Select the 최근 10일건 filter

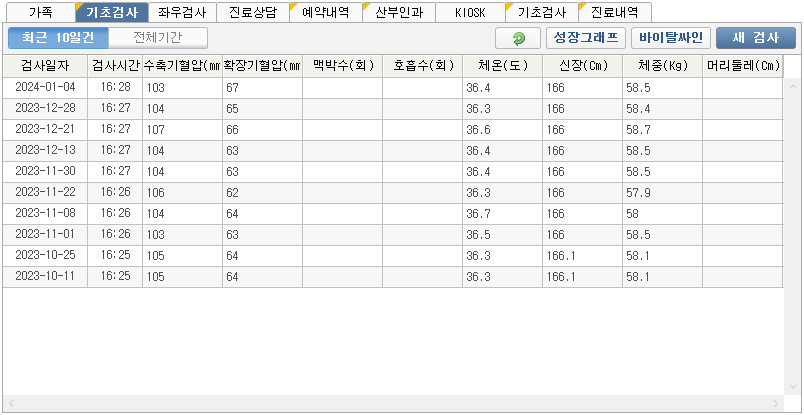pyautogui.click(x=57, y=38)
